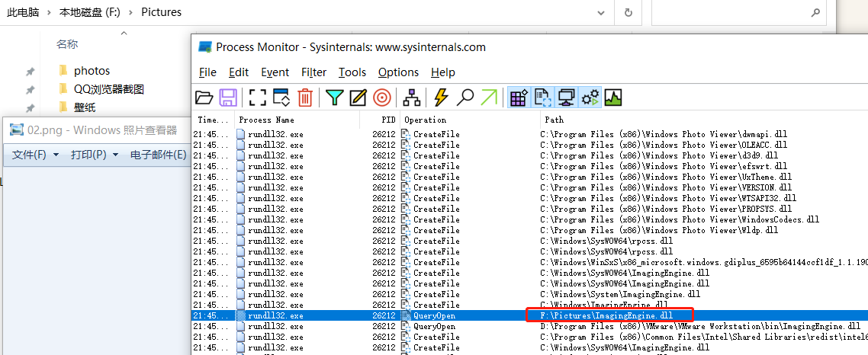The width and height of the screenshot is (868, 355).
Task: Click the purple Save icon in Process Monitor toolbar
Action: coord(229,98)
